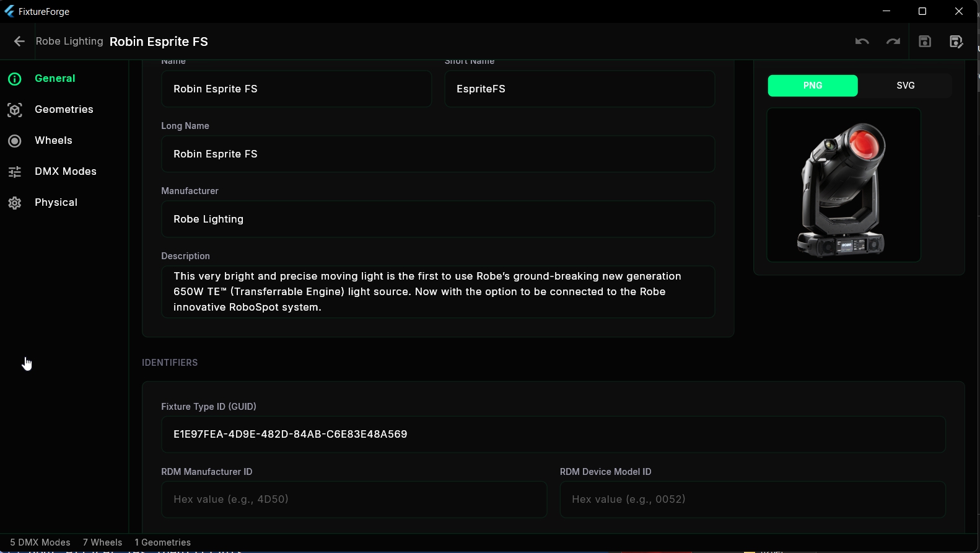Click the undo icon
Viewport: 980px width, 553px height.
862,42
